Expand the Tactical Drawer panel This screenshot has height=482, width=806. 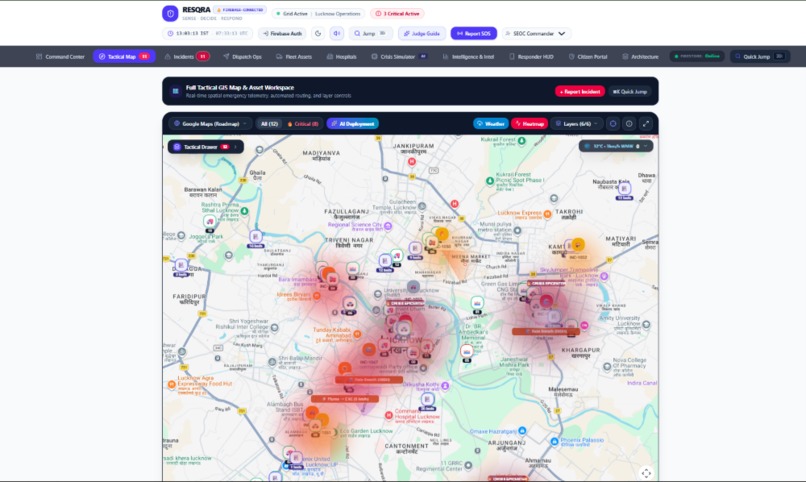coord(206,147)
